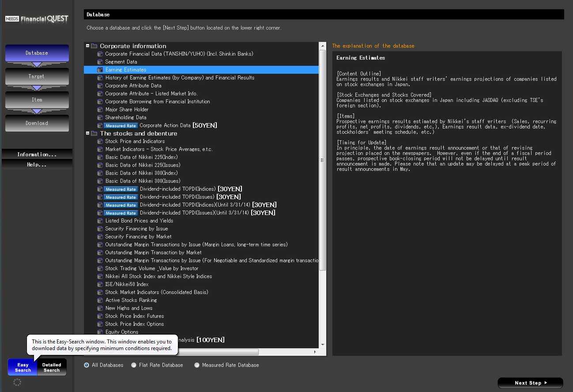Click the icon next to Listed Bond Prices and Yields
The image size is (573, 392).
pyautogui.click(x=100, y=221)
